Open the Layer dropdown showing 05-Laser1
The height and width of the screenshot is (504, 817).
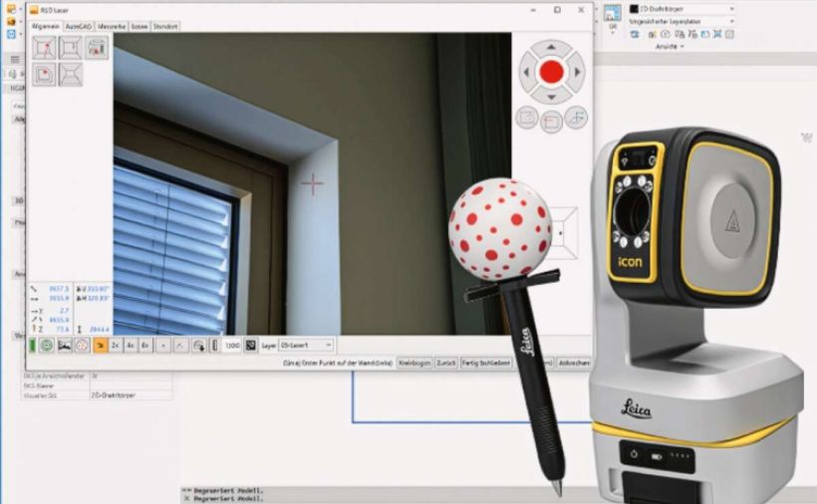[x=306, y=345]
